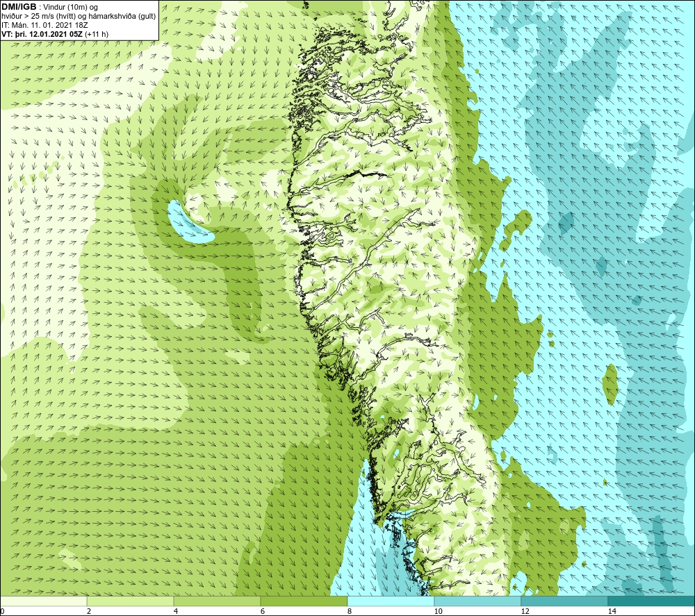Pick the 8–10 m/s light cyan scale segment
Screen dimensions: 695x616
pos(391,601)
